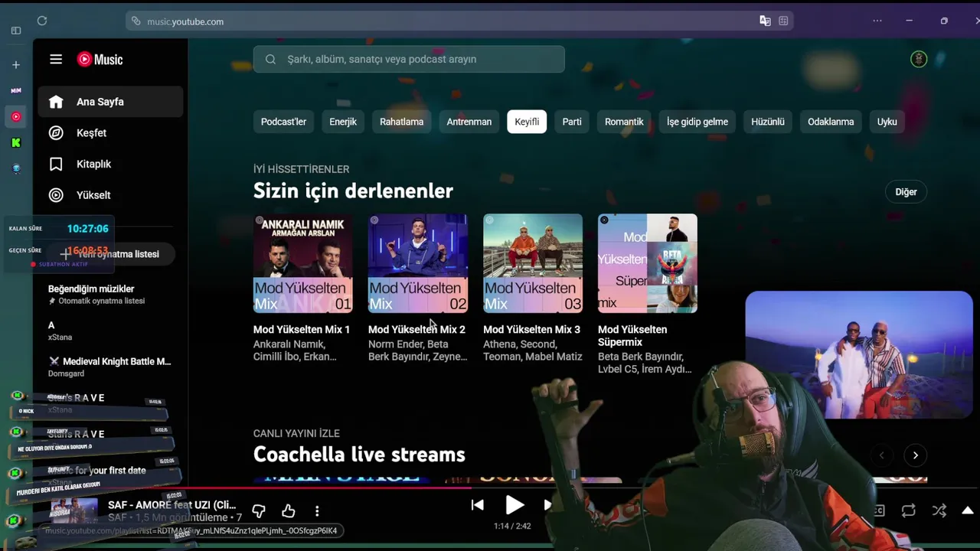Screen dimensions: 980x551
Task: Open the Yükselt upgrade page
Action: (x=110, y=195)
